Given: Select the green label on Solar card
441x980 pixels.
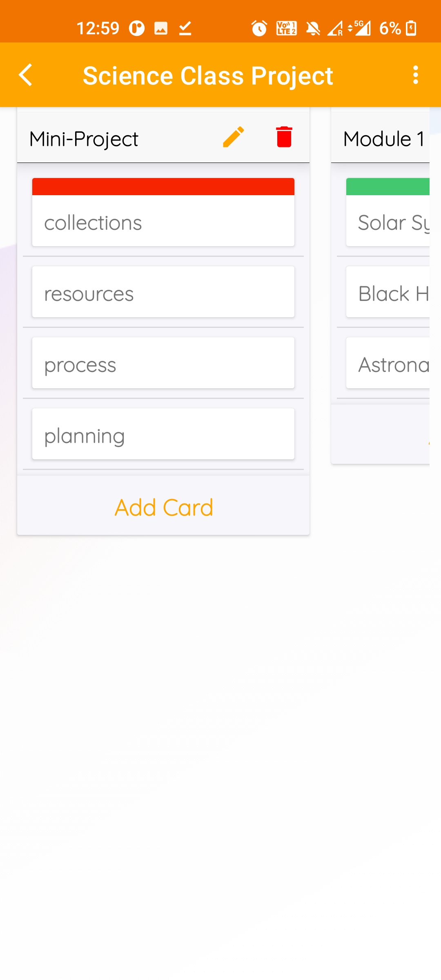Looking at the screenshot, I should tap(388, 187).
